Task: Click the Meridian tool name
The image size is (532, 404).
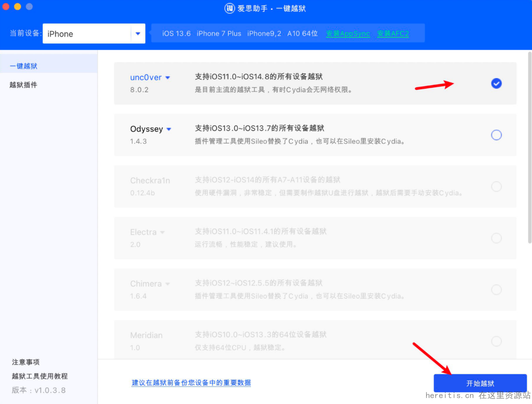Action: 146,335
